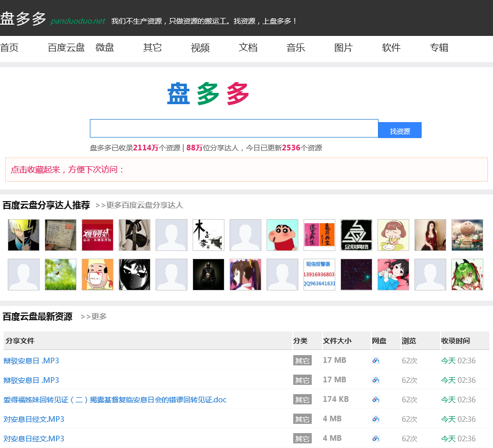Screen dimensions: 493x448
Task: Click the panduoduo.net header link
Action: tap(78, 21)
